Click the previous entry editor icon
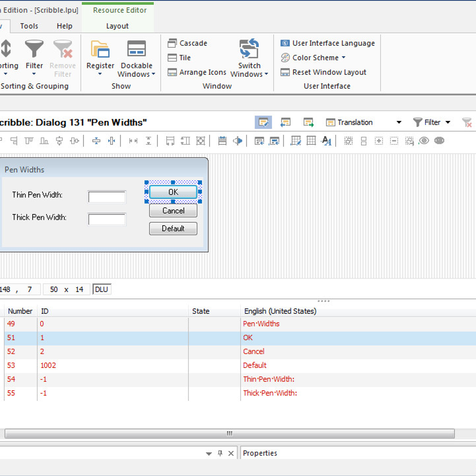This screenshot has width=476, height=476. [286, 122]
